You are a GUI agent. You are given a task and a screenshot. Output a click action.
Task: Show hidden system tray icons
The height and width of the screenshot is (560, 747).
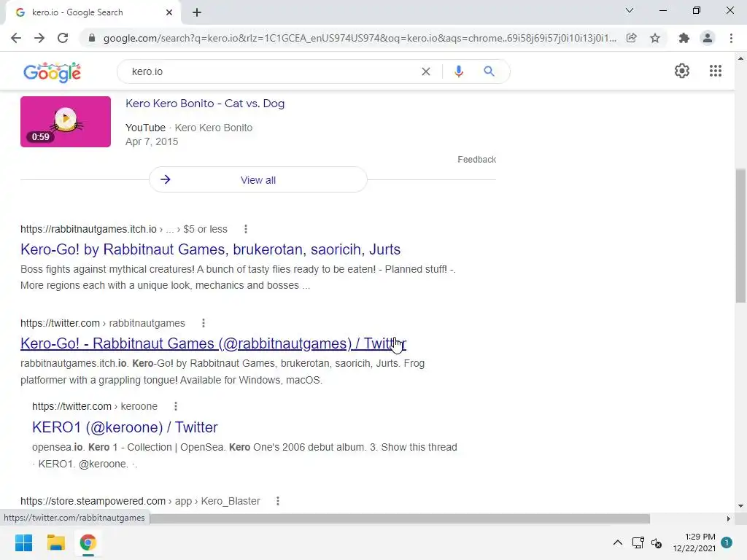[x=617, y=542]
